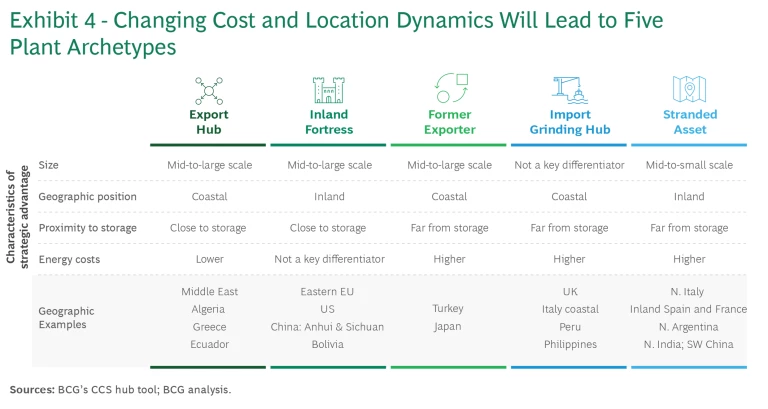The height and width of the screenshot is (409, 768).
Task: Click the Philippines example
Action: click(570, 344)
